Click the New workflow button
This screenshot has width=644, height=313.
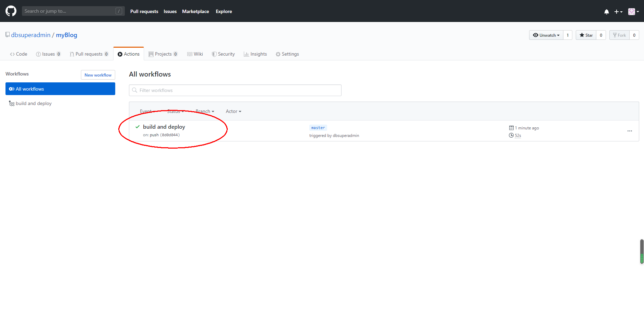pos(98,75)
